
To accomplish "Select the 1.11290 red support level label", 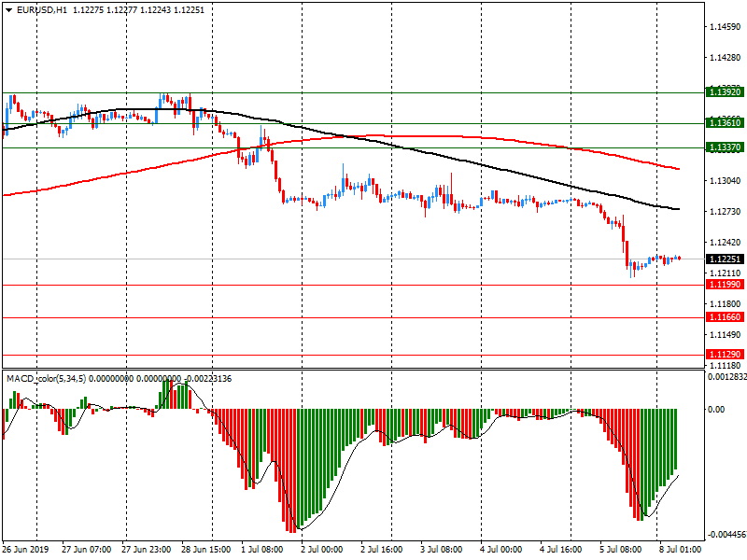I will [726, 355].
